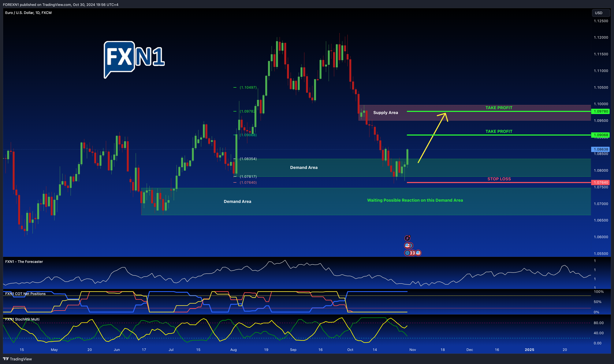Select the green 1.09068 price tag

click(600, 135)
